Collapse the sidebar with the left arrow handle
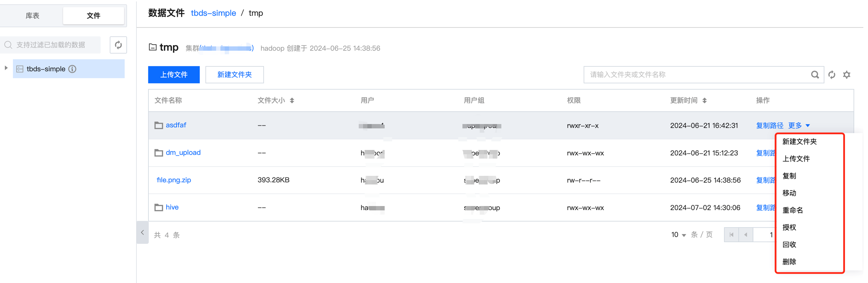 point(143,233)
